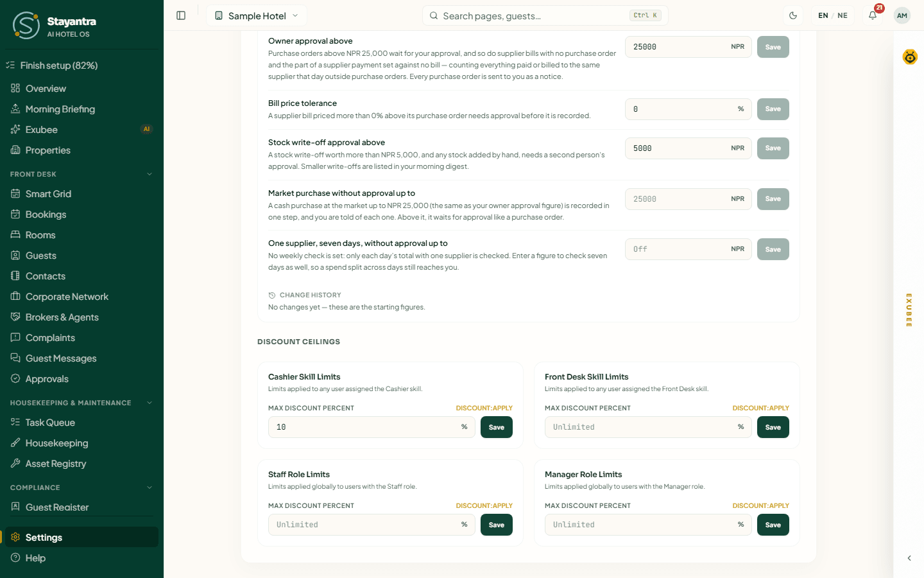Save Front Desk Skill Limits discount
This screenshot has width=924, height=578.
point(773,427)
